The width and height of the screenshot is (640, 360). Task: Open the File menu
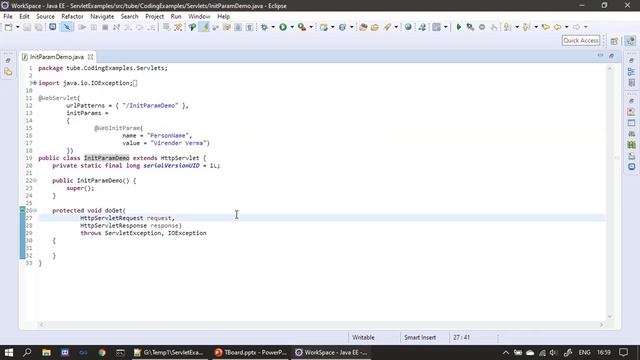8,16
